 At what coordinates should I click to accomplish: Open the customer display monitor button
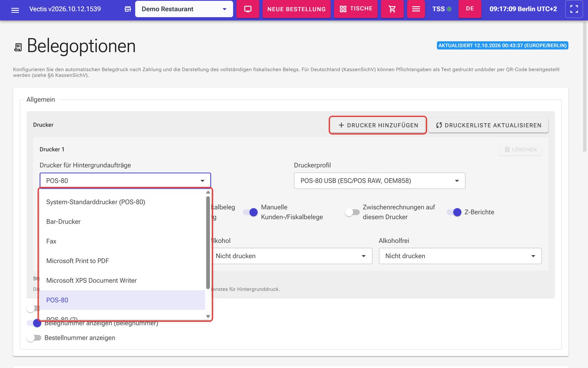[x=248, y=9]
